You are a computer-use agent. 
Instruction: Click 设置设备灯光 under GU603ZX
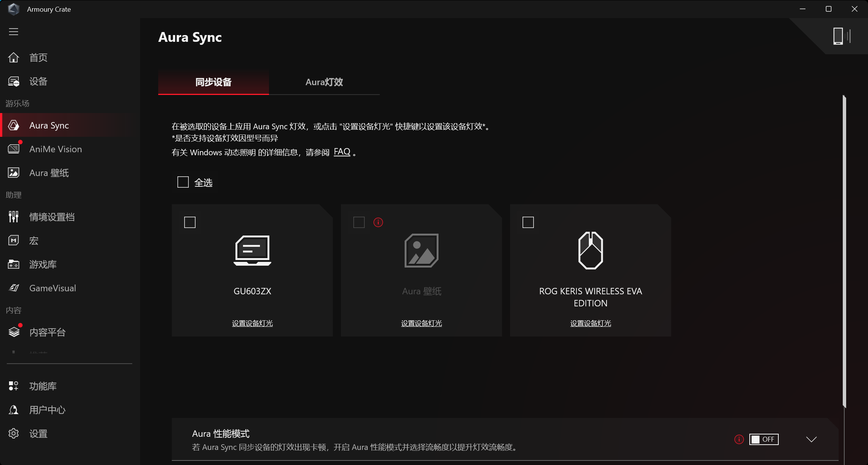click(252, 323)
